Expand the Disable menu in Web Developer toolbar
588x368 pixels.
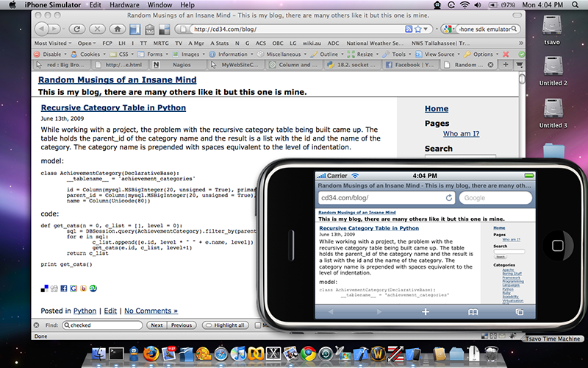point(50,54)
